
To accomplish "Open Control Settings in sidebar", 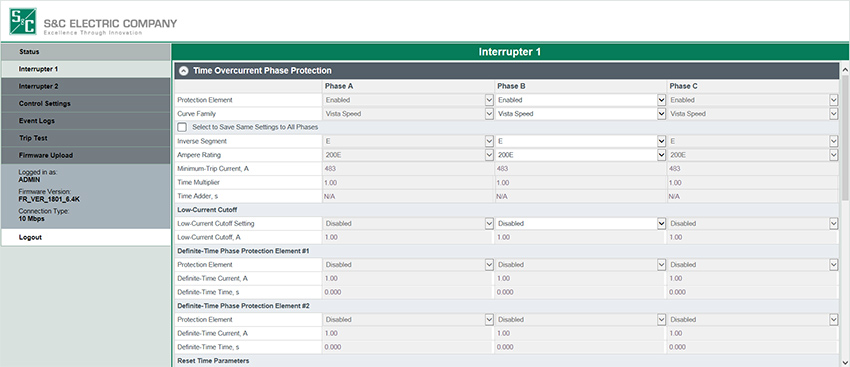I will coord(86,104).
